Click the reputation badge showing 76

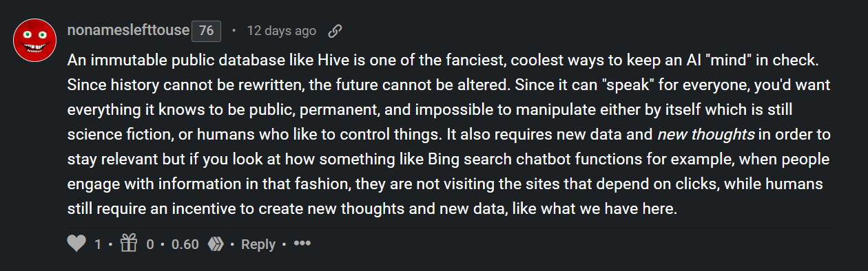coord(206,31)
